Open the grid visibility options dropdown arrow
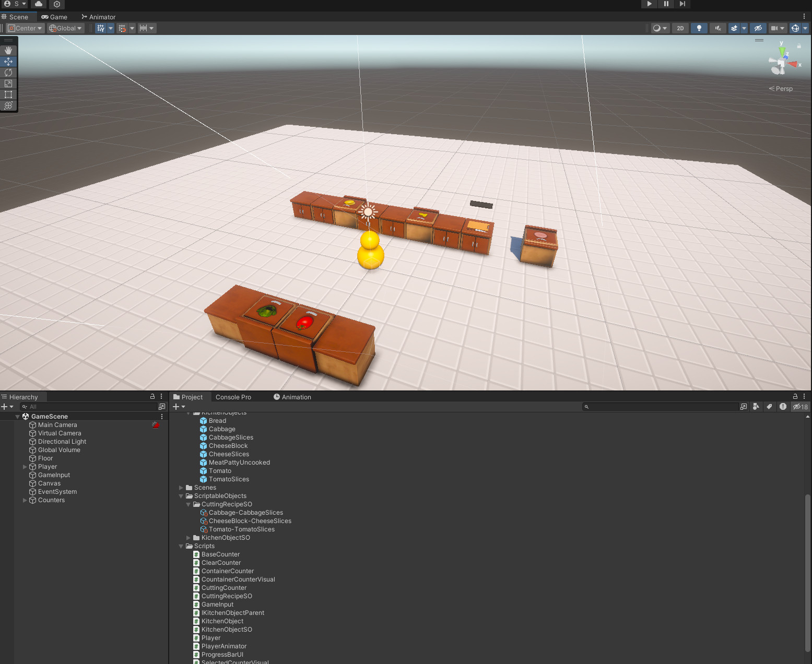 111,28
